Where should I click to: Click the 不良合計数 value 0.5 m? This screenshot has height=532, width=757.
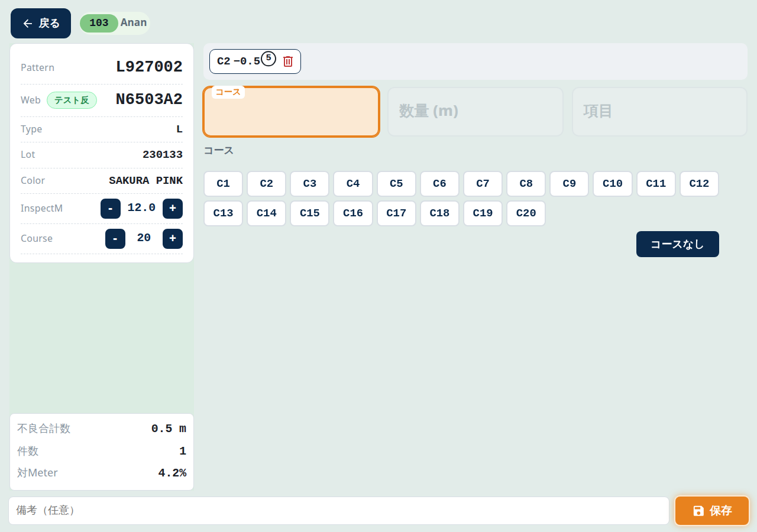pos(169,429)
